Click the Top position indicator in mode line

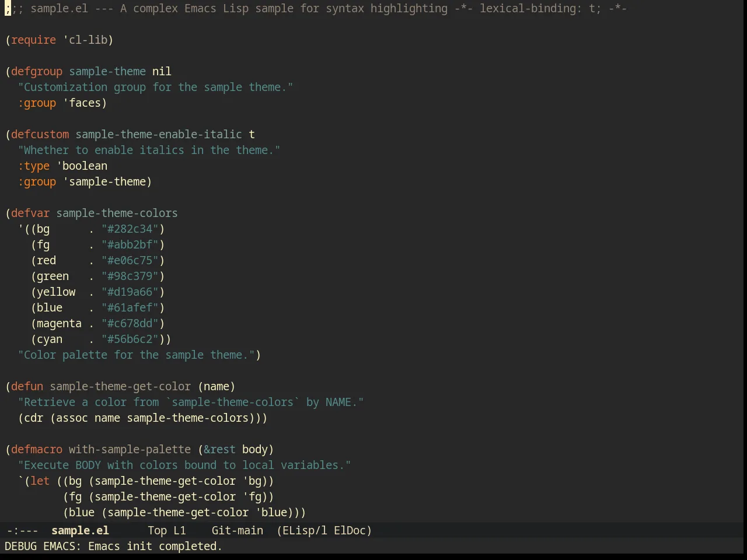click(x=157, y=530)
